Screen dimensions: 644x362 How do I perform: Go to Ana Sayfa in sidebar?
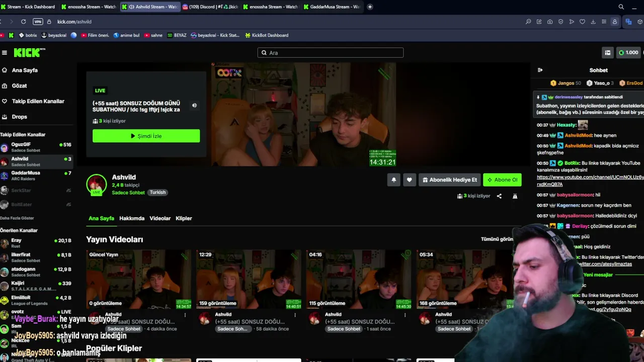24,70
